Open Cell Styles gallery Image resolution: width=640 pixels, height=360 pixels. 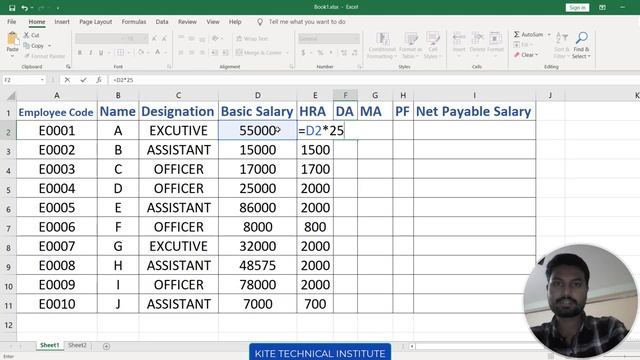click(x=432, y=46)
